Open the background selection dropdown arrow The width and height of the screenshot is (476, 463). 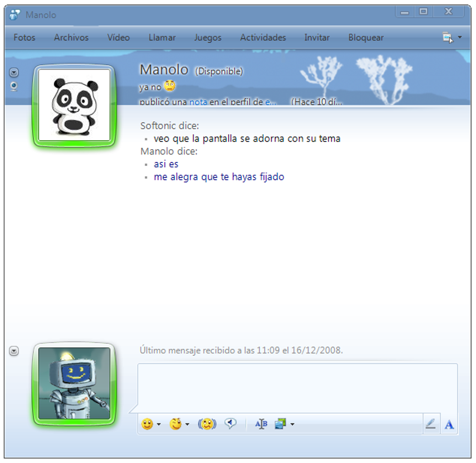(292, 424)
